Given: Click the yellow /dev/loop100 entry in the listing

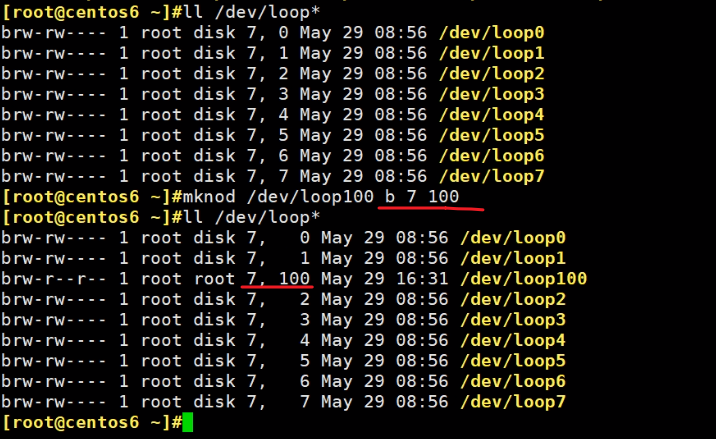Looking at the screenshot, I should (x=523, y=279).
